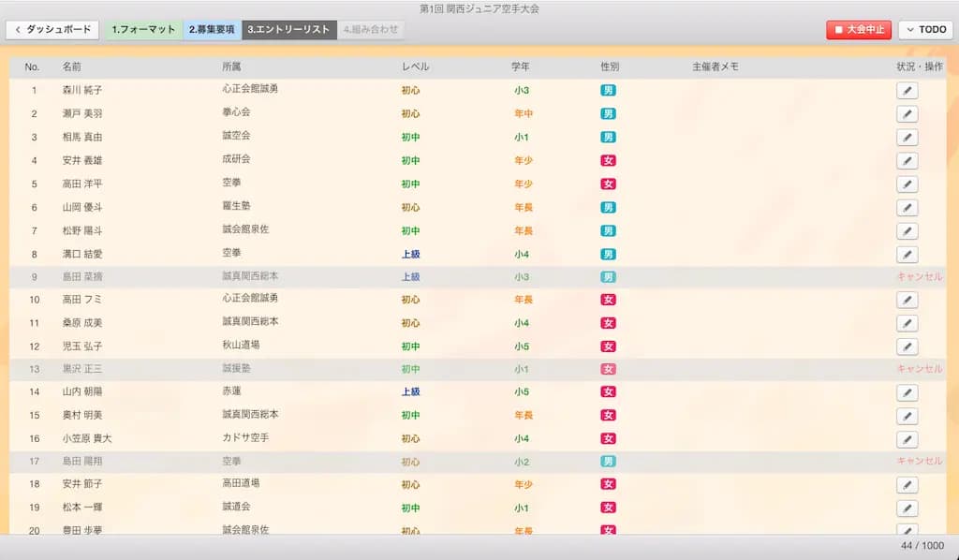Click gender badge for 山内 朝陽
Screen dimensions: 959x560
coord(608,391)
